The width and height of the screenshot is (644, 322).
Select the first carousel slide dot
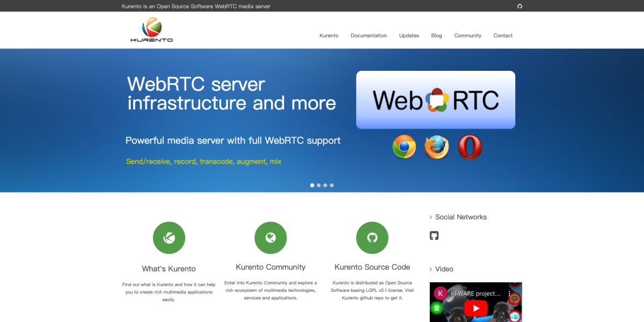(312, 185)
